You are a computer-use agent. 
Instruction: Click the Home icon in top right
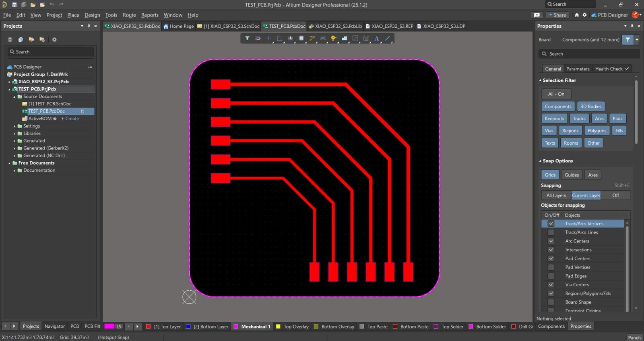click(x=577, y=15)
